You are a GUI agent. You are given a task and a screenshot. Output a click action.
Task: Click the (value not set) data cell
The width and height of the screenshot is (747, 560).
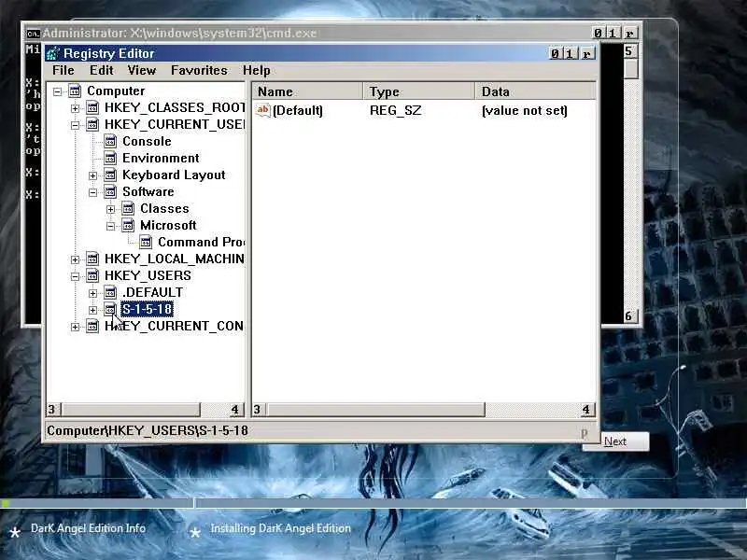coord(525,110)
